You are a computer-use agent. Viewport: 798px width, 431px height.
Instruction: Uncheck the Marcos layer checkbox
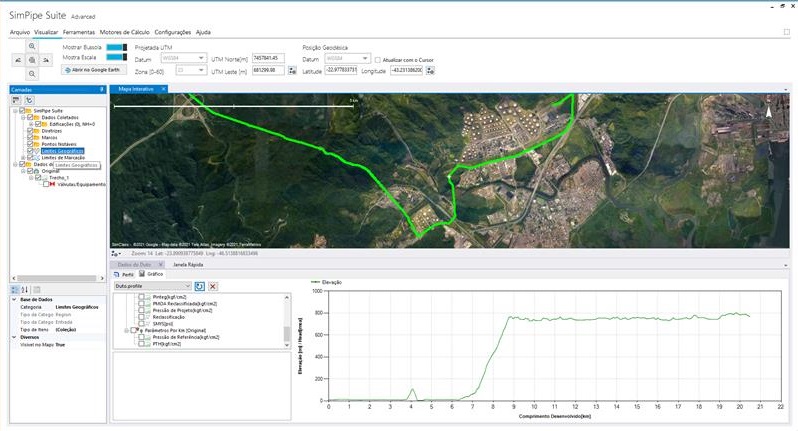click(30, 137)
